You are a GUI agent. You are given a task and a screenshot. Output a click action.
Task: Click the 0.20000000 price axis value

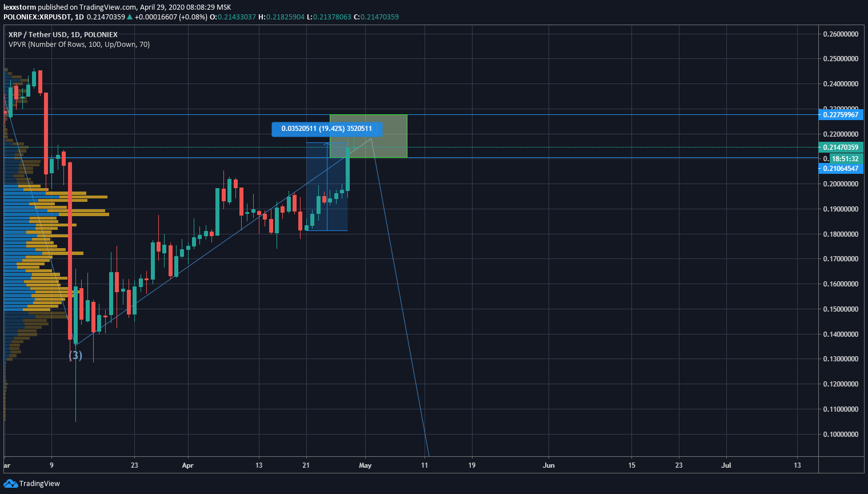[x=841, y=184]
